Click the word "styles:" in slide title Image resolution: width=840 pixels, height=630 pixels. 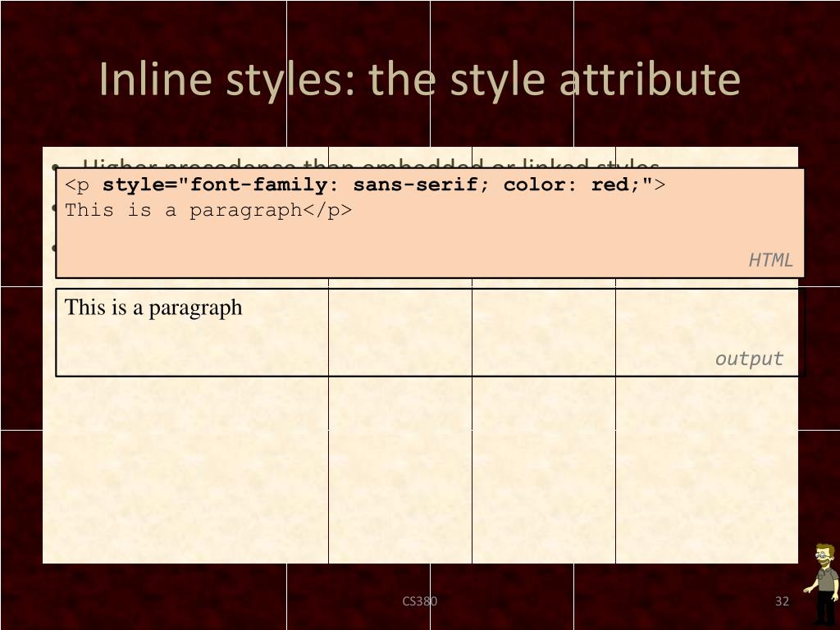(x=290, y=80)
